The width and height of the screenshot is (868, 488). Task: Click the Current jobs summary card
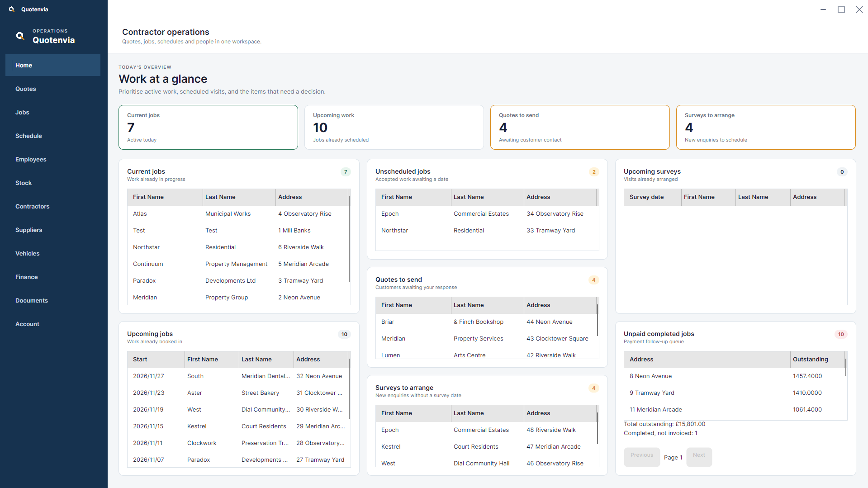[x=208, y=127]
